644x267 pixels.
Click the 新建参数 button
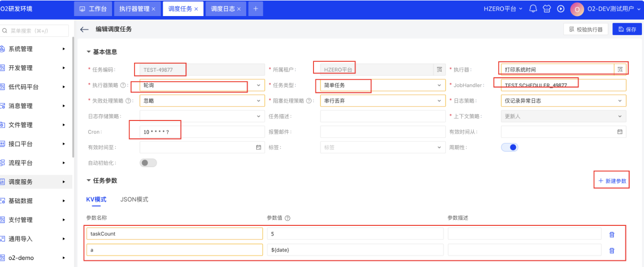point(612,181)
